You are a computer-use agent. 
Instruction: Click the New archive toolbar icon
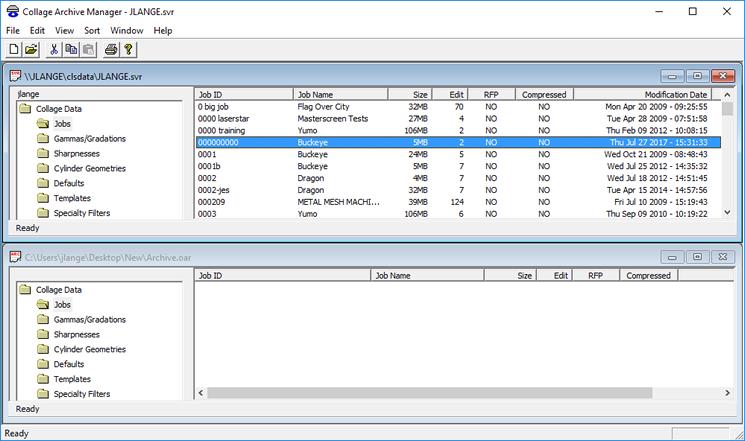pyautogui.click(x=14, y=49)
